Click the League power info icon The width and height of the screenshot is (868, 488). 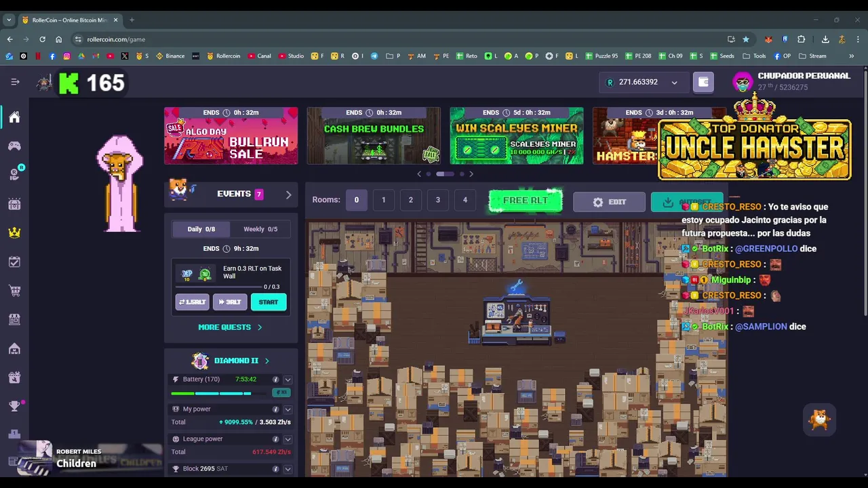click(275, 439)
